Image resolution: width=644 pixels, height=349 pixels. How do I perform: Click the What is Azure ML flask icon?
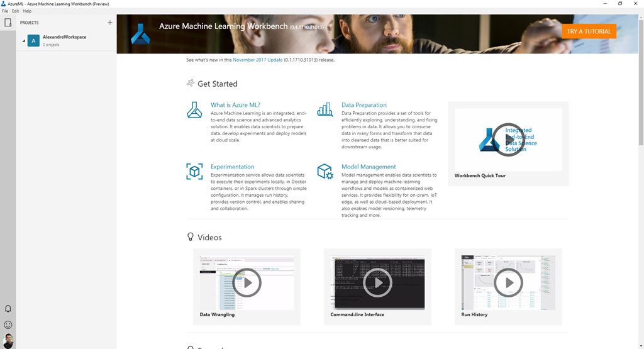click(194, 110)
